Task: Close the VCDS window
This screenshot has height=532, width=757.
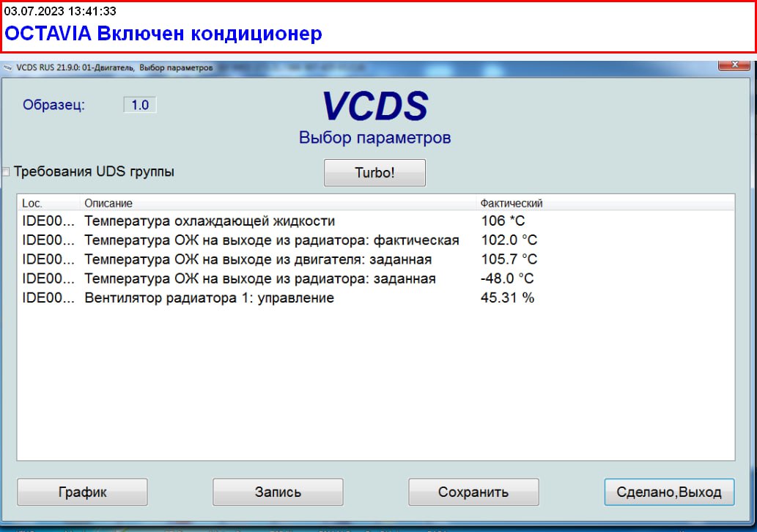Action: coord(734,65)
